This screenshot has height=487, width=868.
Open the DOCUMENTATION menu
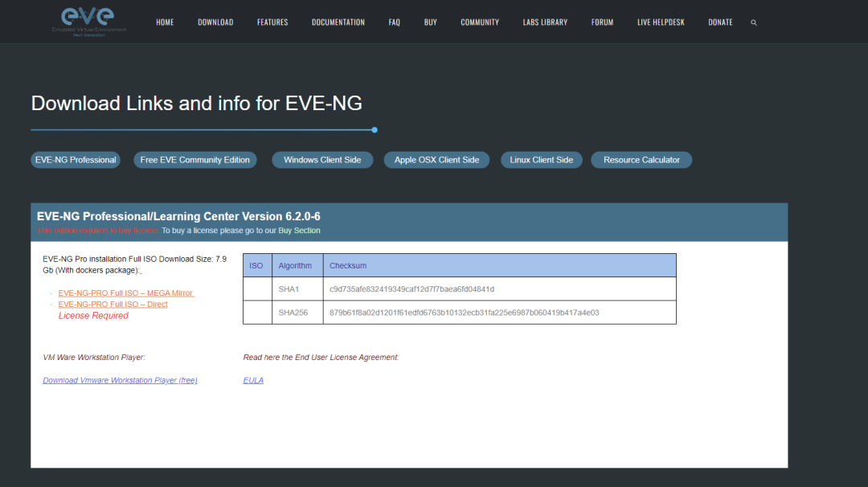point(338,23)
